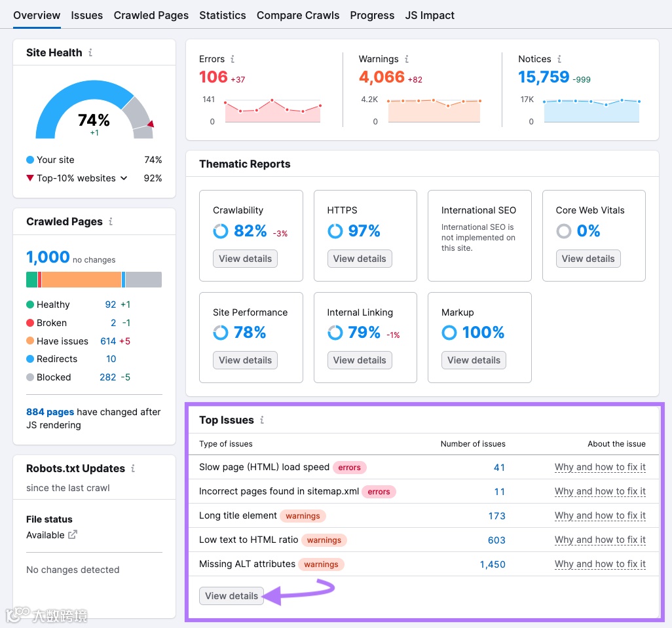
Task: Click the gray segment of crawled pages bar
Action: tap(143, 280)
